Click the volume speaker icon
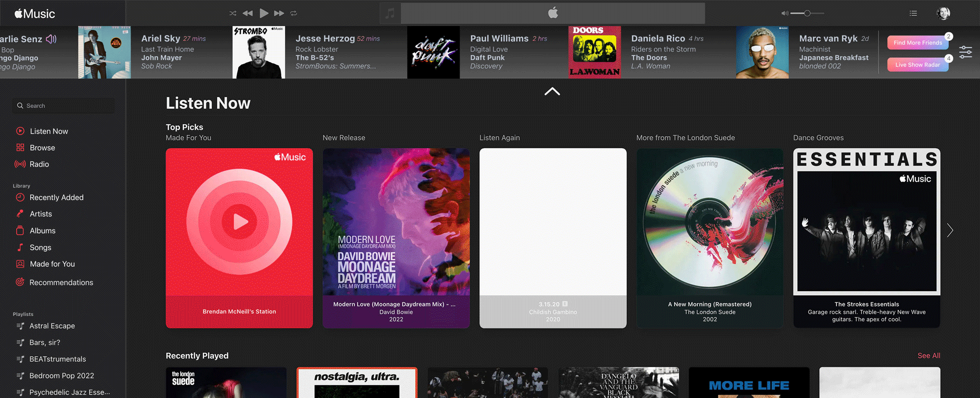 pos(784,13)
